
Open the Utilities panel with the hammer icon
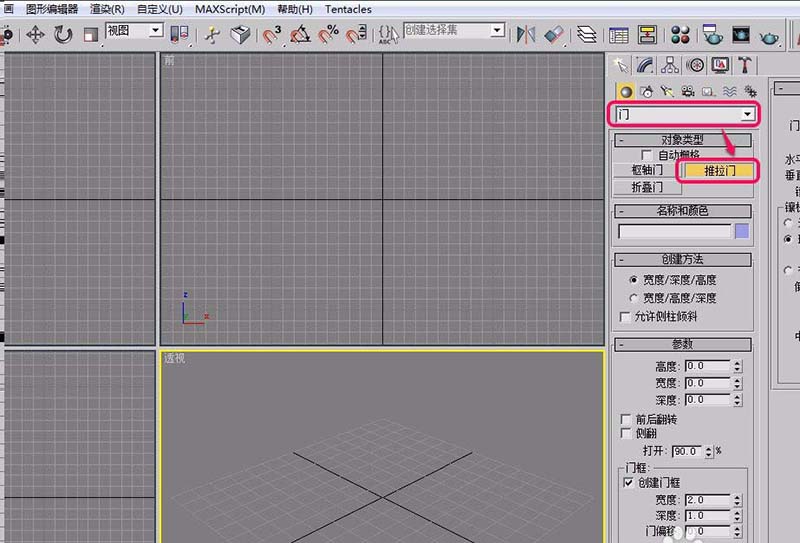coord(745,64)
